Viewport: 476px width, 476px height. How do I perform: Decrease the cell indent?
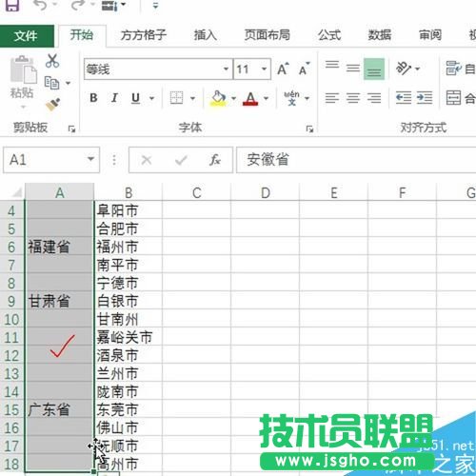point(404,98)
